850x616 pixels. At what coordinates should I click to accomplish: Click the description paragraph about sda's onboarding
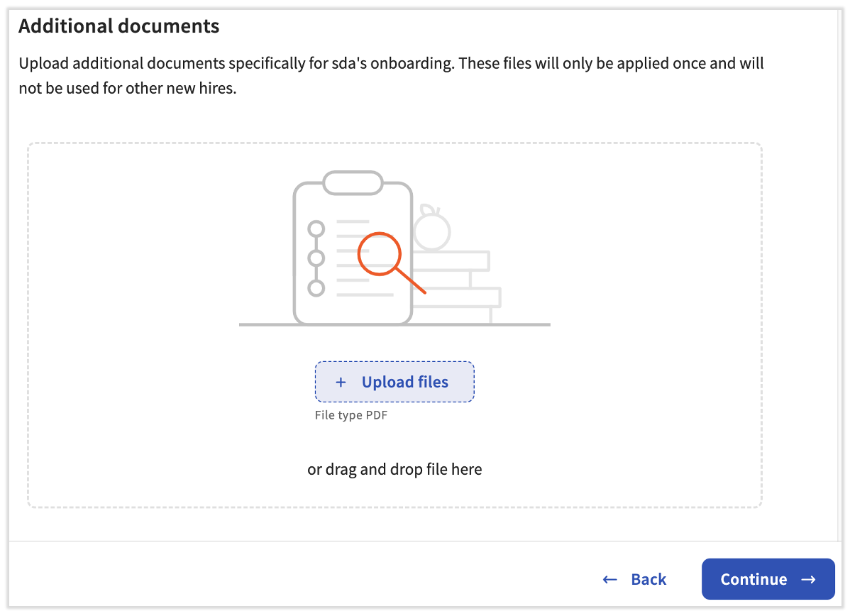point(391,75)
